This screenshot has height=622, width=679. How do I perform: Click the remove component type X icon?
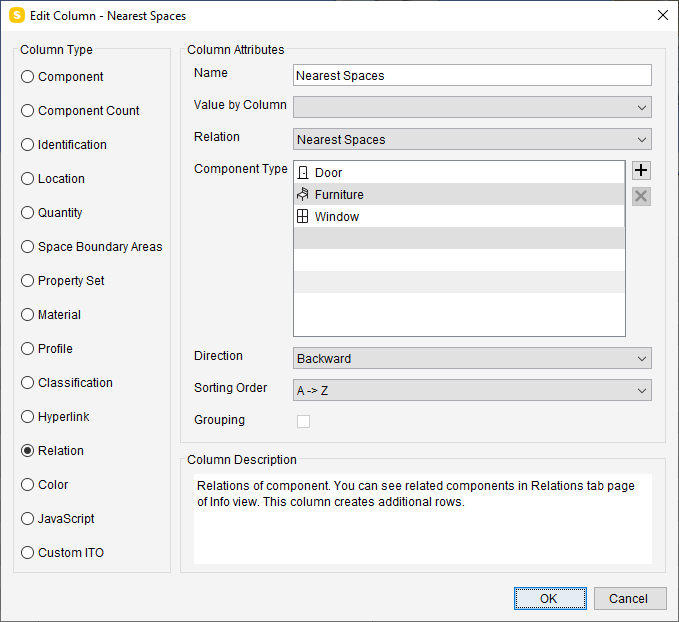click(641, 196)
